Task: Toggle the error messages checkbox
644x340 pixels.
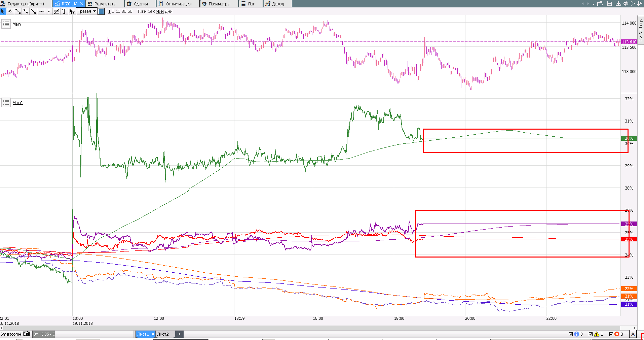Action: point(611,334)
